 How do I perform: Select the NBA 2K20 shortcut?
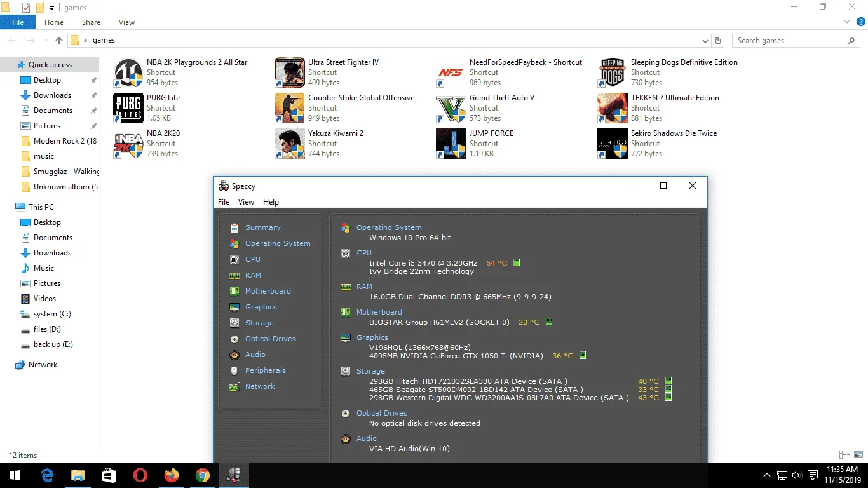tap(147, 144)
